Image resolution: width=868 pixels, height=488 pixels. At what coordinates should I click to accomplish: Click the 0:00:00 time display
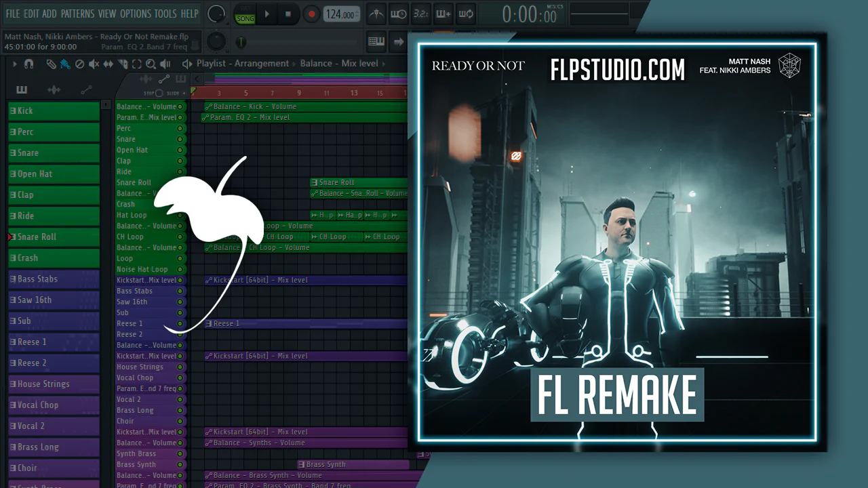[x=530, y=14]
